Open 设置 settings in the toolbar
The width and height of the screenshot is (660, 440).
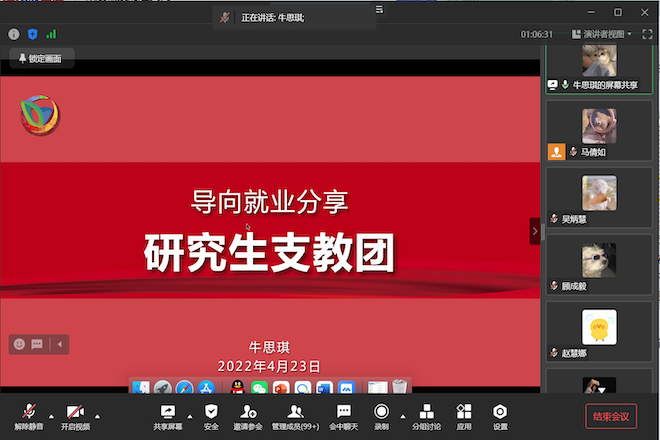coord(500,412)
